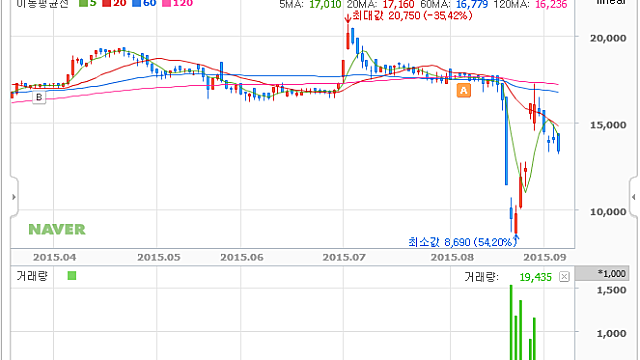Click the B marker on chart
640x360 pixels.
pyautogui.click(x=39, y=97)
